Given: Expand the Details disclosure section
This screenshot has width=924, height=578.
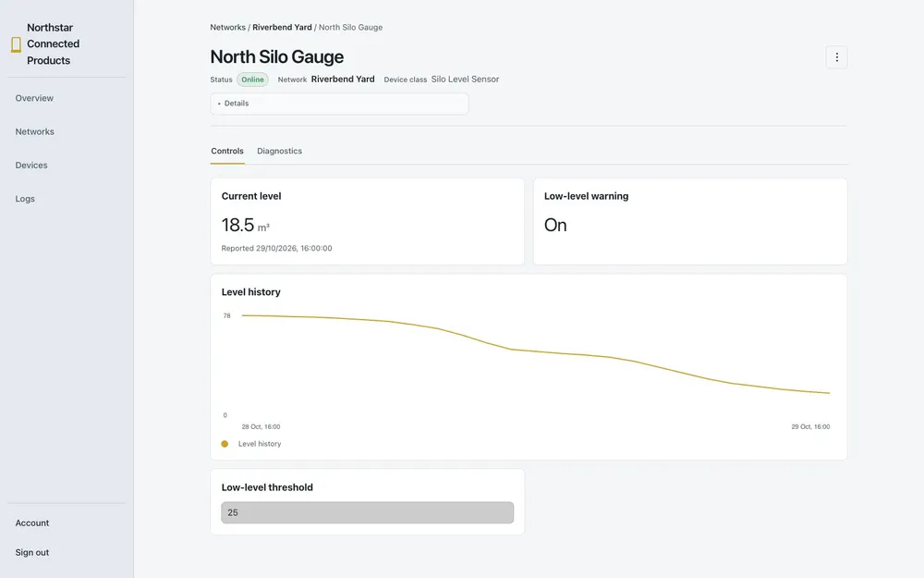Looking at the screenshot, I should tap(339, 104).
